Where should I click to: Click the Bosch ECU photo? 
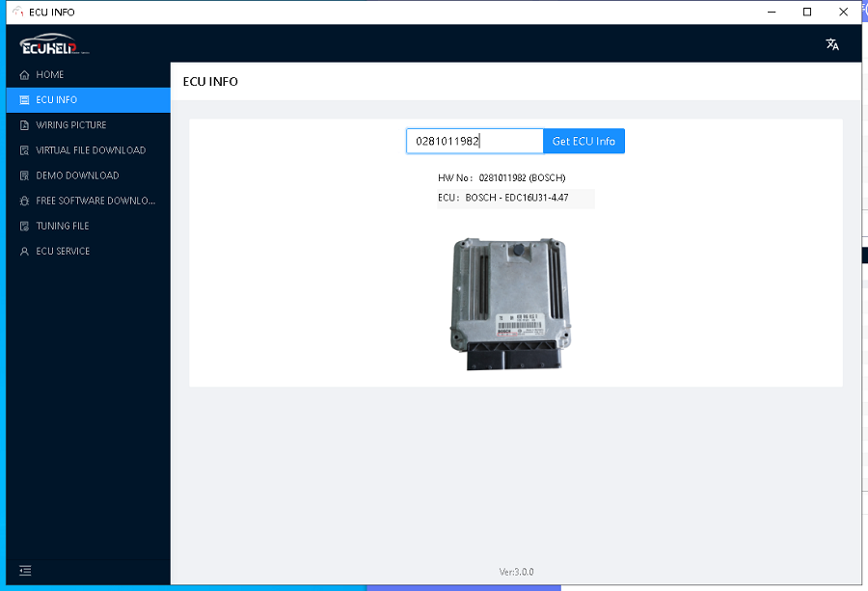(x=510, y=304)
